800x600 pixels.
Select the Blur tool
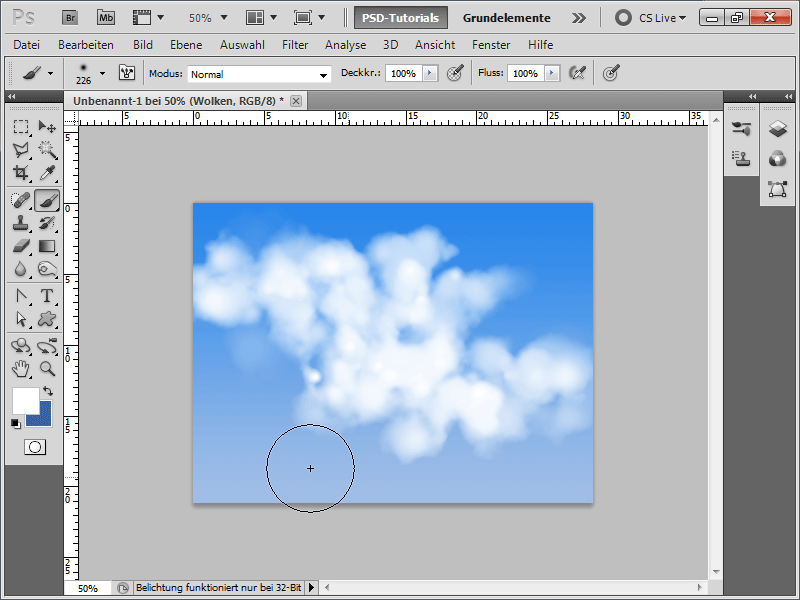pos(21,269)
